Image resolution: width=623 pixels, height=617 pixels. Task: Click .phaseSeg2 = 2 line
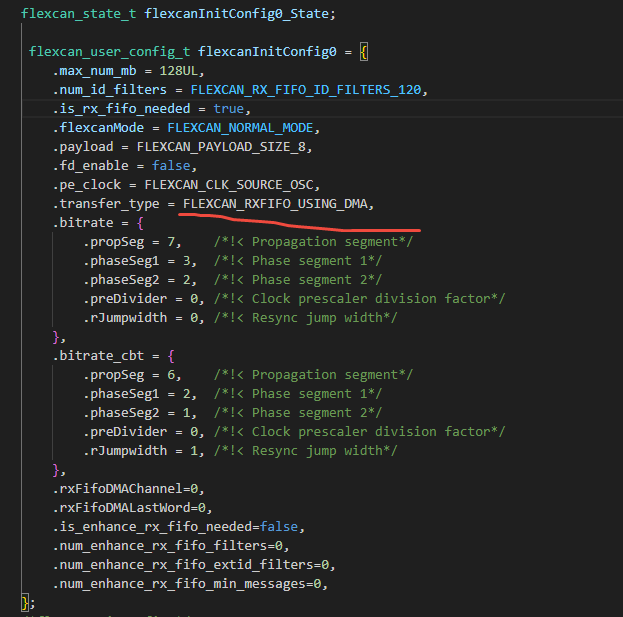point(140,280)
